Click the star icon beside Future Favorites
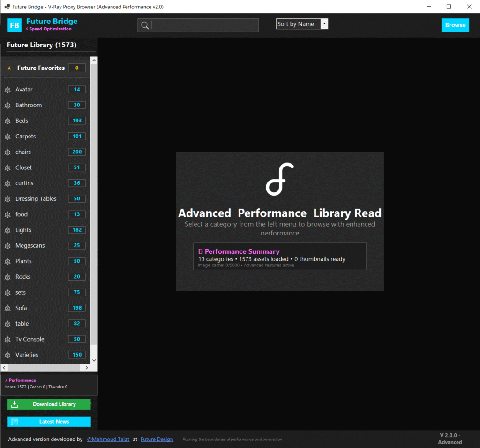Viewport: 480px width, 448px height. pos(9,68)
